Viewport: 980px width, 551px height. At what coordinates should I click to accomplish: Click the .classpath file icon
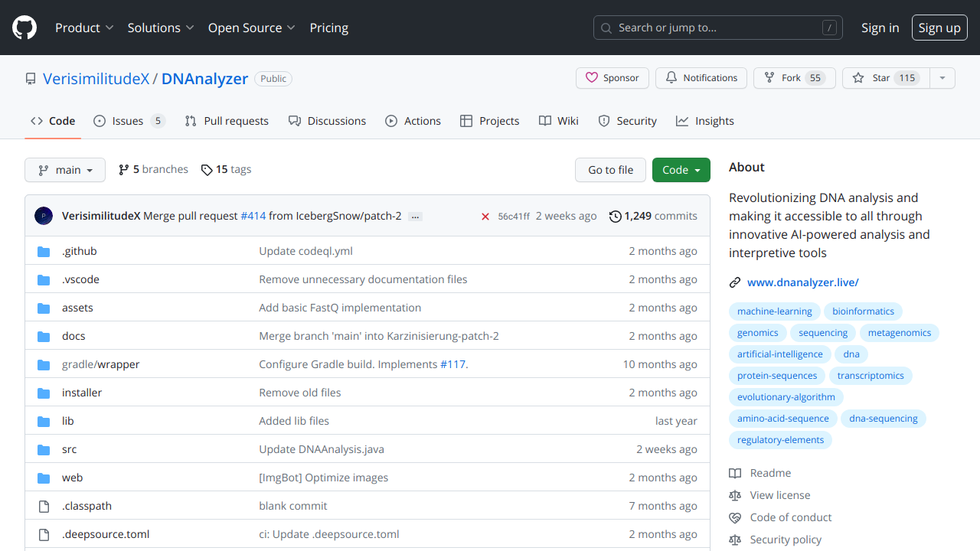point(44,506)
